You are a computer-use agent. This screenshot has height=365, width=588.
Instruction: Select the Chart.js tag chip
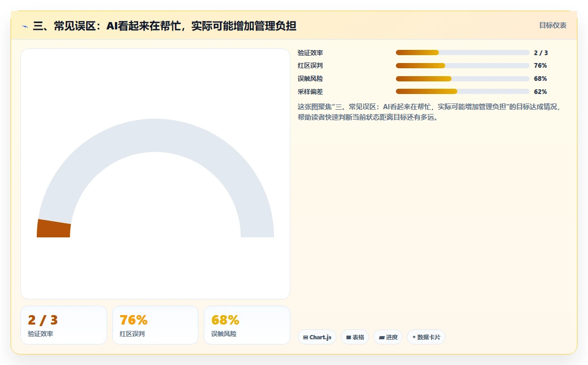pos(317,337)
